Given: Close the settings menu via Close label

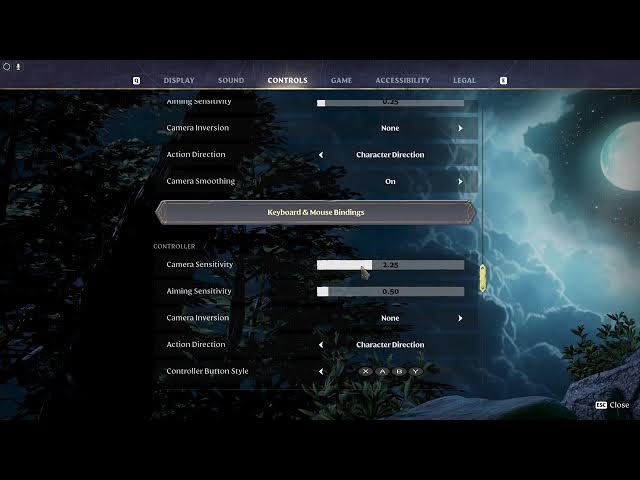Looking at the screenshot, I should click(619, 405).
